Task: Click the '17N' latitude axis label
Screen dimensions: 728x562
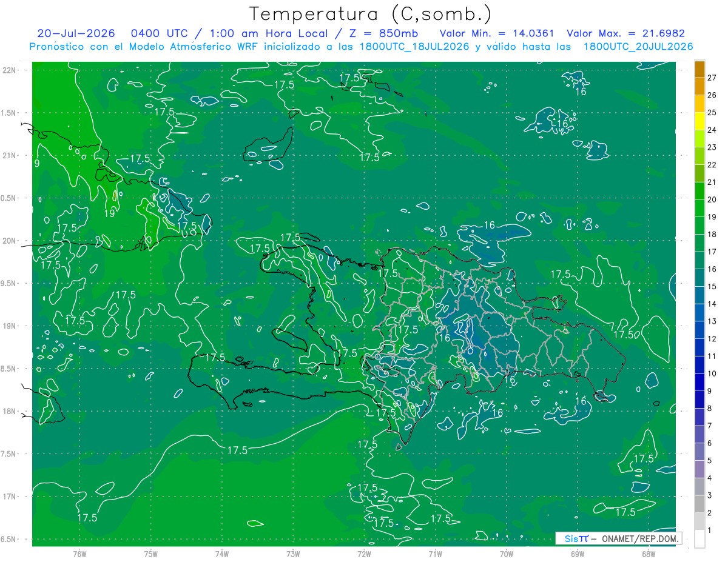Action: pyautogui.click(x=10, y=497)
